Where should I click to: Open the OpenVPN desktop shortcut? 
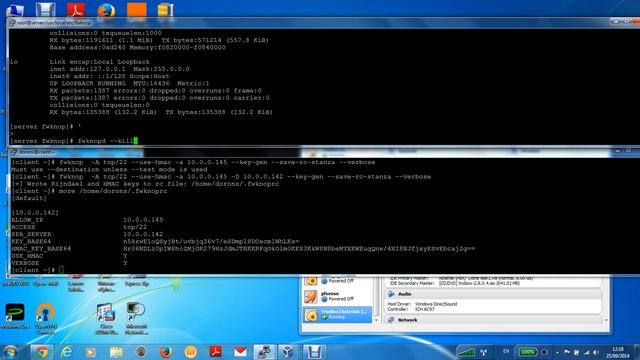pyautogui.click(x=45, y=319)
